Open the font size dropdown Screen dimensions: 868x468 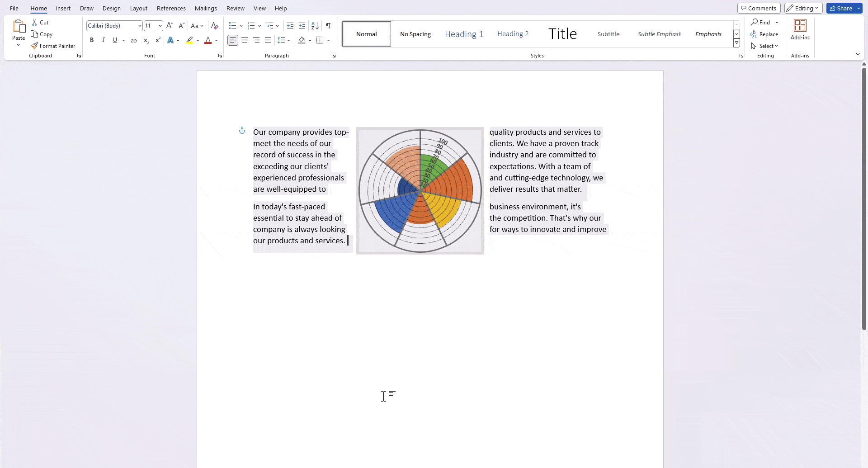[160, 26]
